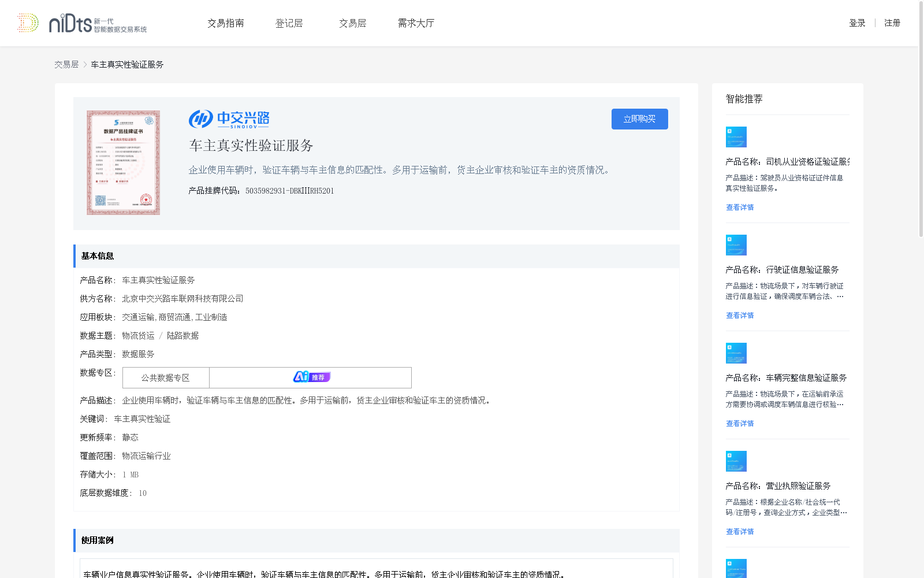
Task: Click coverage value 物流运输行业
Action: [146, 456]
